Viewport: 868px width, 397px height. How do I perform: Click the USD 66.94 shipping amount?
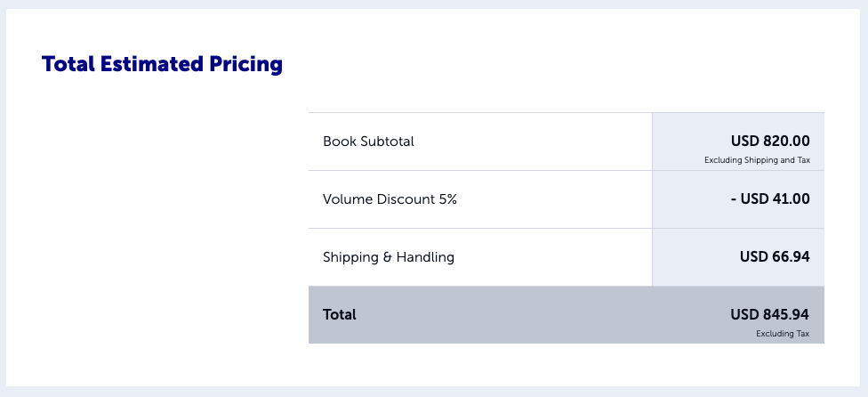[775, 256]
